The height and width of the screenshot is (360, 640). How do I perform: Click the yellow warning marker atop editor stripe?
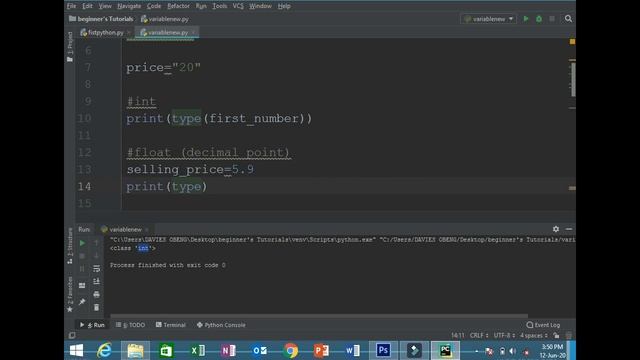[x=572, y=42]
